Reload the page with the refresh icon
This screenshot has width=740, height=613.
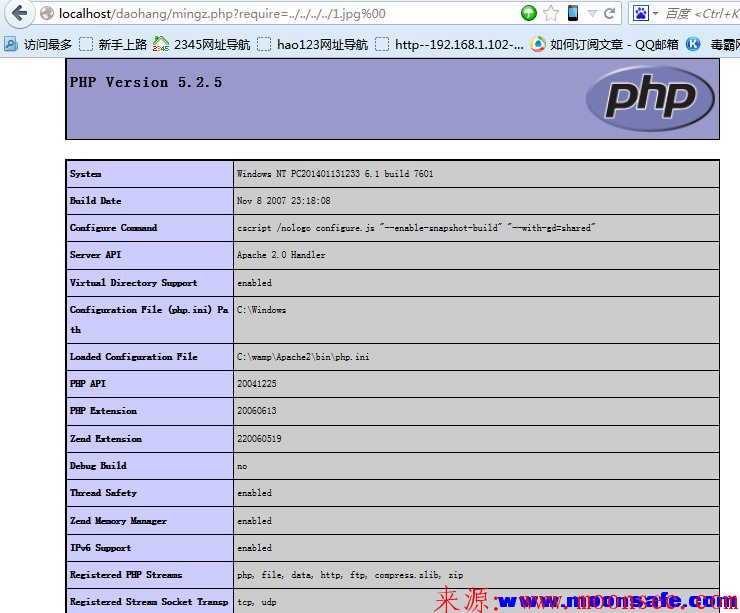click(609, 13)
